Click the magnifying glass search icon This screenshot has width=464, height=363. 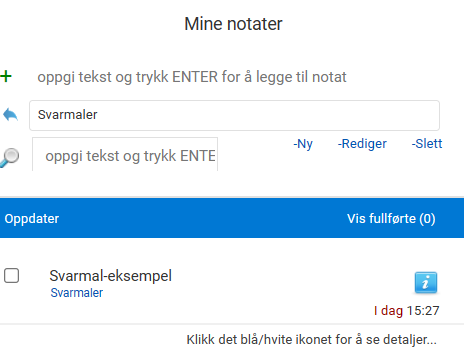point(9,157)
